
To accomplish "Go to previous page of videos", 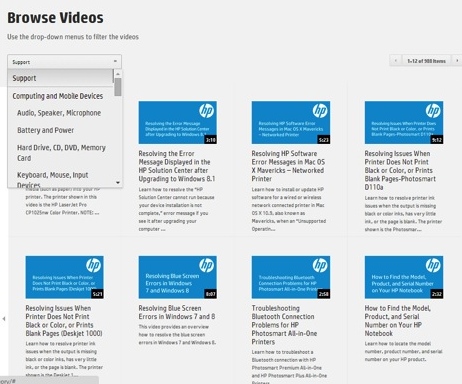I will pos(396,61).
